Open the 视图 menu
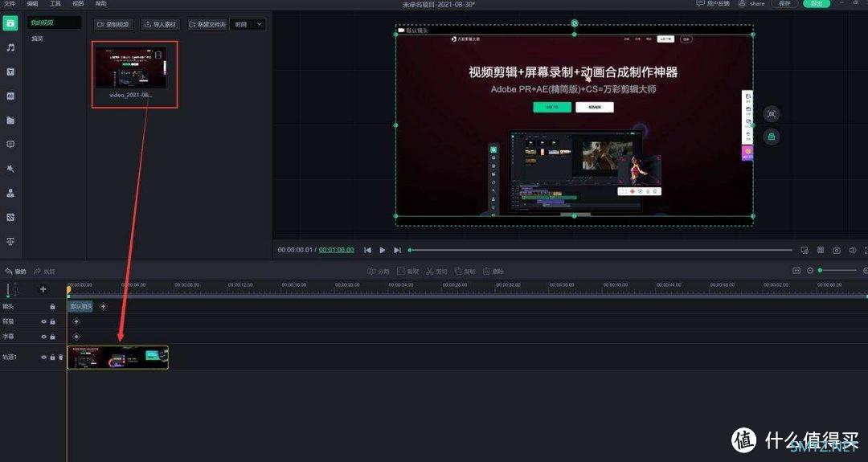Viewport: 868px width, 462px height. click(78, 4)
